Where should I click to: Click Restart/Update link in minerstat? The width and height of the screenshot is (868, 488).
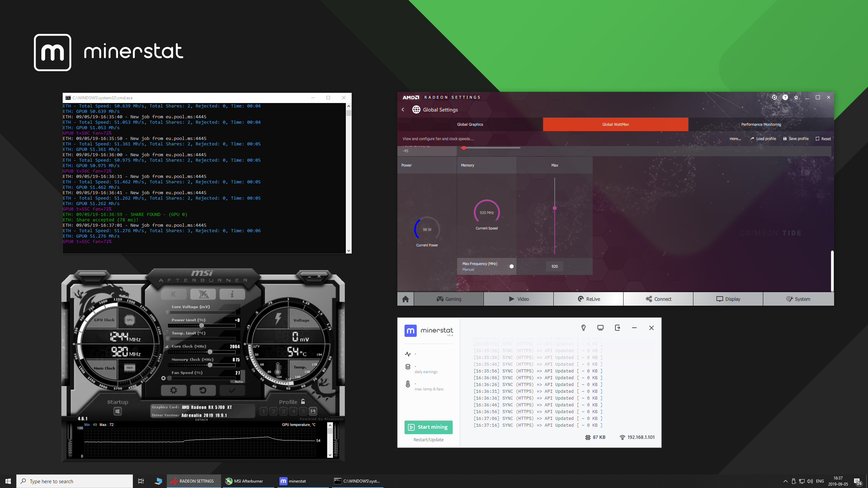point(428,440)
